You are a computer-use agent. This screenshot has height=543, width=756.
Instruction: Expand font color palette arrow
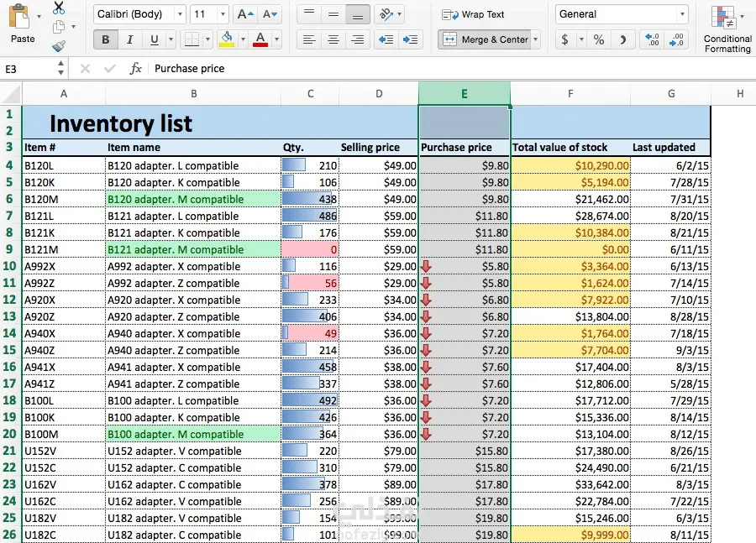point(276,39)
